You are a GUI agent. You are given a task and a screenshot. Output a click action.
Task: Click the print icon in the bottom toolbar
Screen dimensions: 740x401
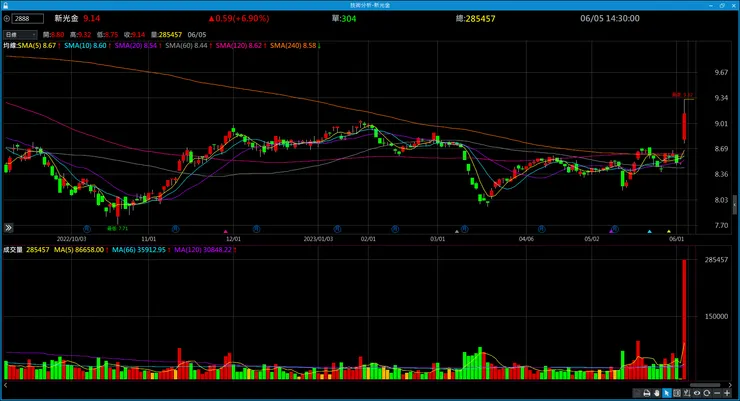point(647,393)
